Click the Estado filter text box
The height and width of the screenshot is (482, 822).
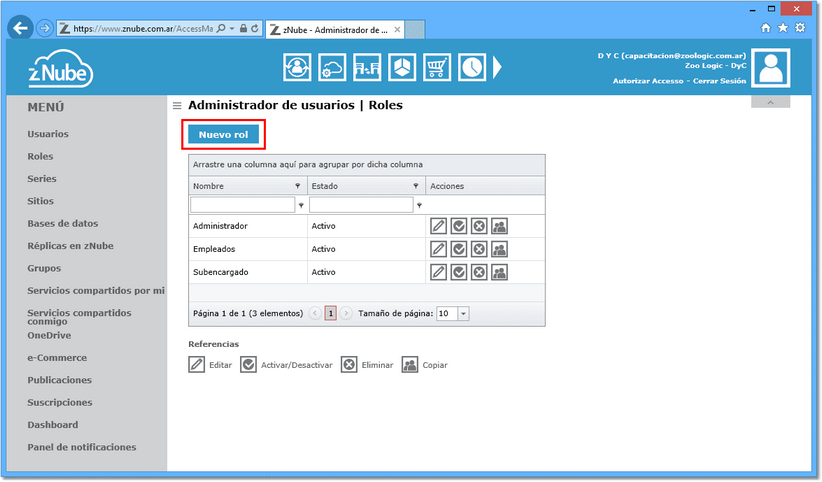pos(361,205)
